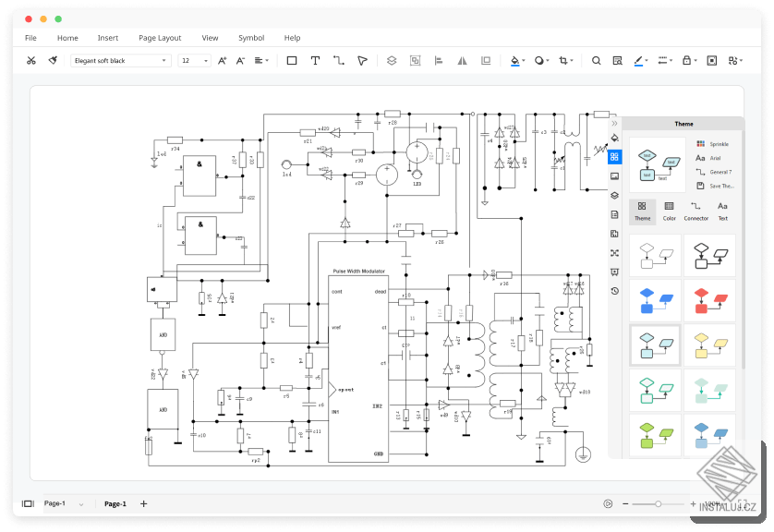Open the 'Elegant soft black' font dropdown
This screenshot has height=532, width=774.
pos(120,60)
